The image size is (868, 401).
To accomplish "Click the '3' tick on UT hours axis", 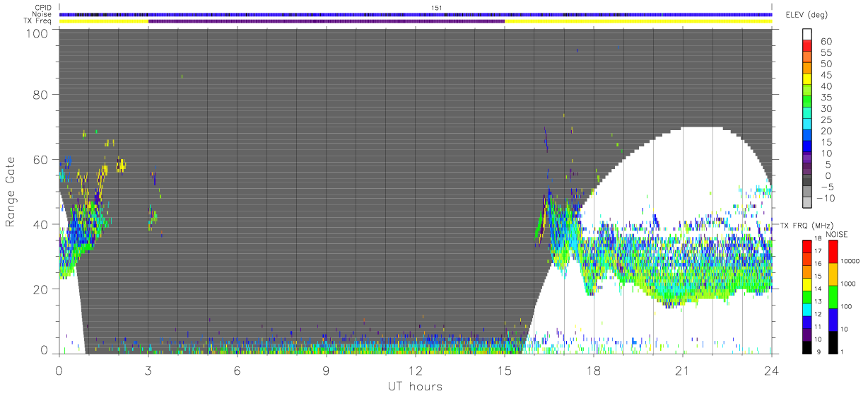I will tap(148, 370).
